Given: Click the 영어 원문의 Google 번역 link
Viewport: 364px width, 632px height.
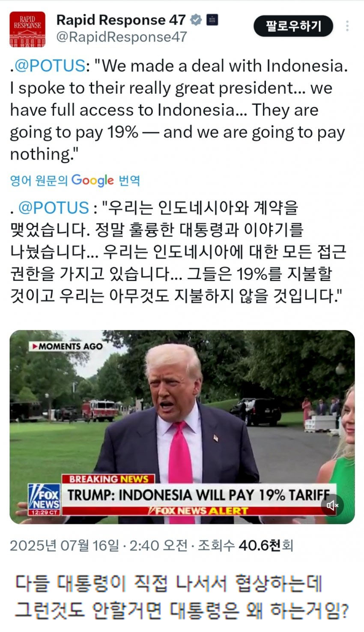Looking at the screenshot, I should [x=75, y=180].
